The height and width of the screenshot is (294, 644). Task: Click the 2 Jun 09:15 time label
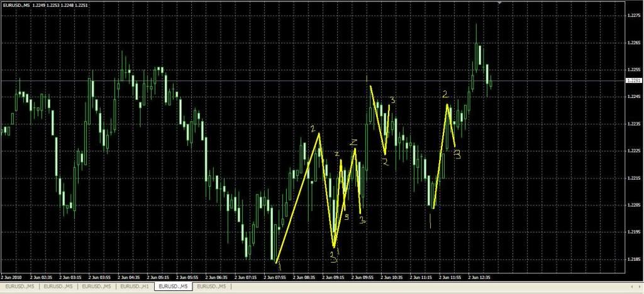(x=334, y=276)
